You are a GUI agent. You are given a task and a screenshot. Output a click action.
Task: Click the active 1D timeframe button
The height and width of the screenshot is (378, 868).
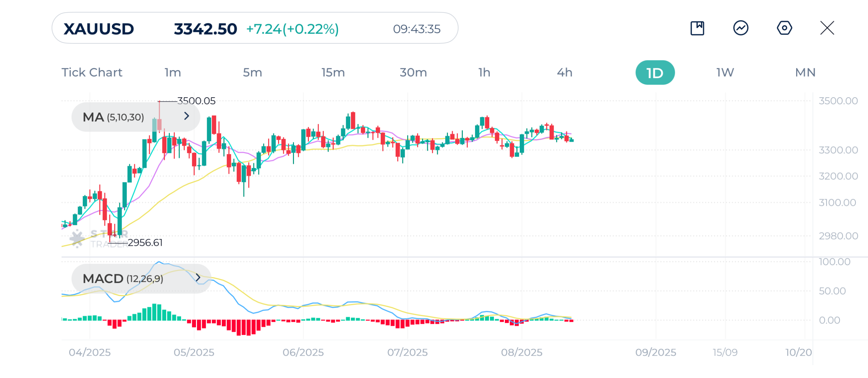click(x=655, y=73)
